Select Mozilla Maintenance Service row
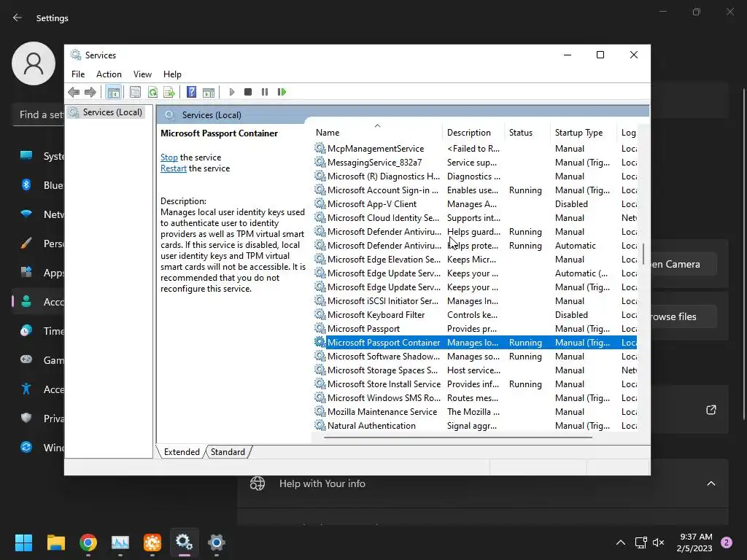Viewport: 747px width, 560px height. click(x=475, y=411)
